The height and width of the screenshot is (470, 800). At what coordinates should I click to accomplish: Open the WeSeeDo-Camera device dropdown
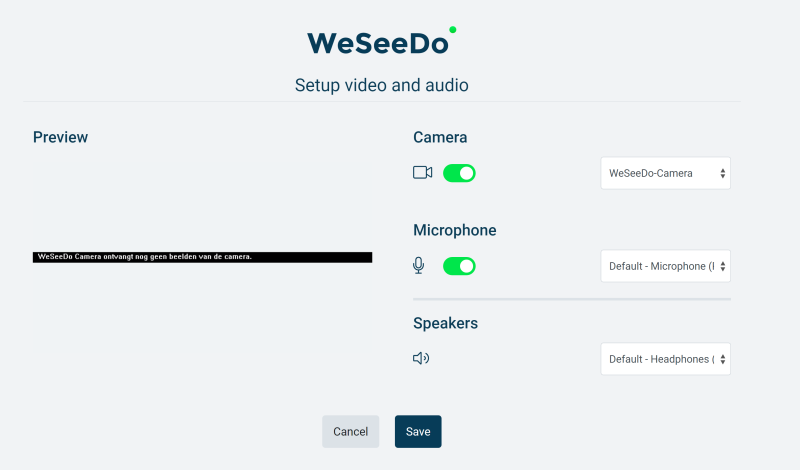pos(665,173)
